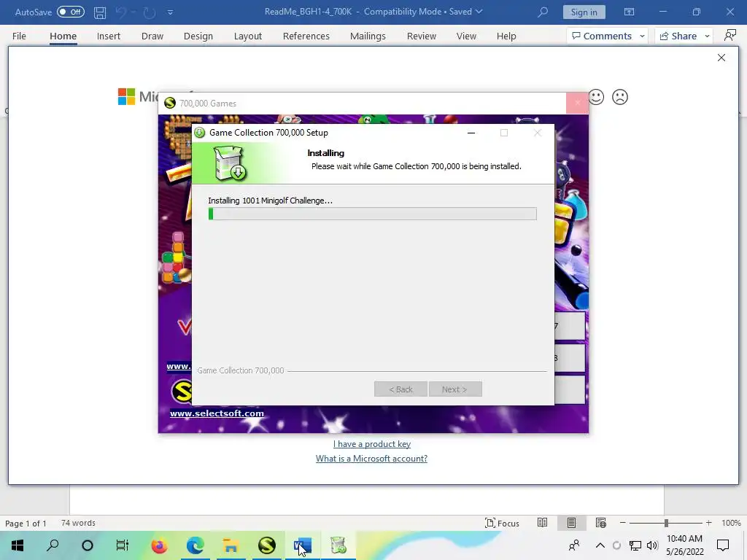Image resolution: width=747 pixels, height=560 pixels.
Task: Open Microsoft Edge from taskbar
Action: tap(196, 545)
